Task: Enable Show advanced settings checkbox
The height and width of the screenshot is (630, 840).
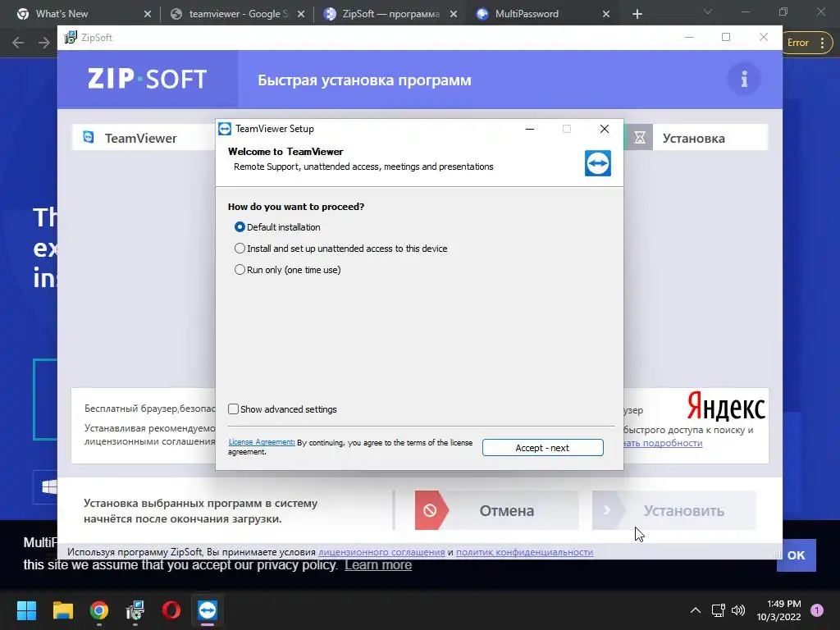Action: pyautogui.click(x=233, y=409)
